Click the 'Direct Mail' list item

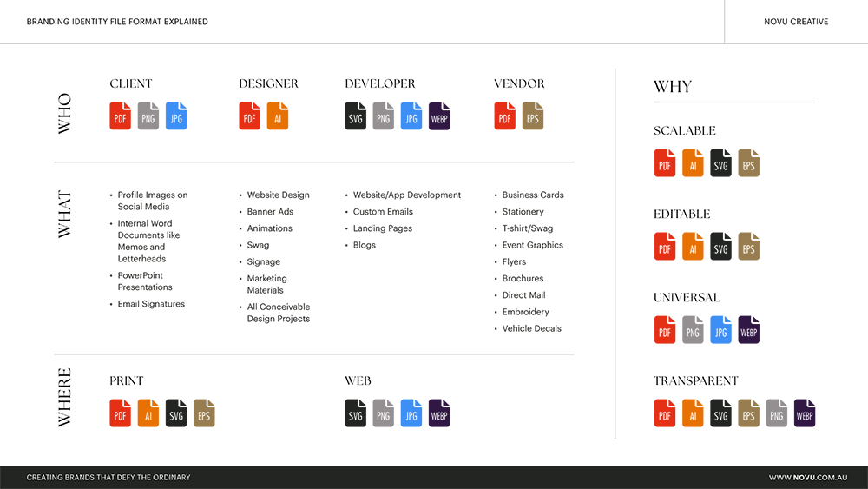pyautogui.click(x=523, y=295)
